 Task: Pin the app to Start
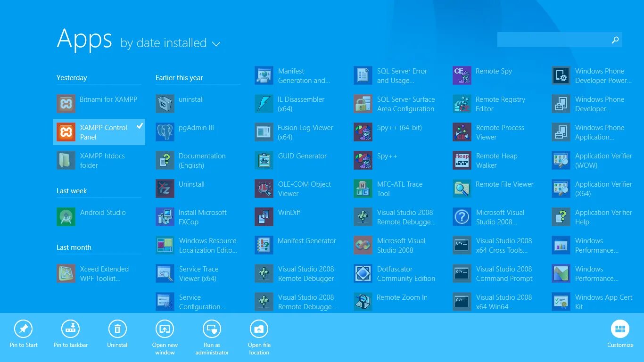coord(24,334)
